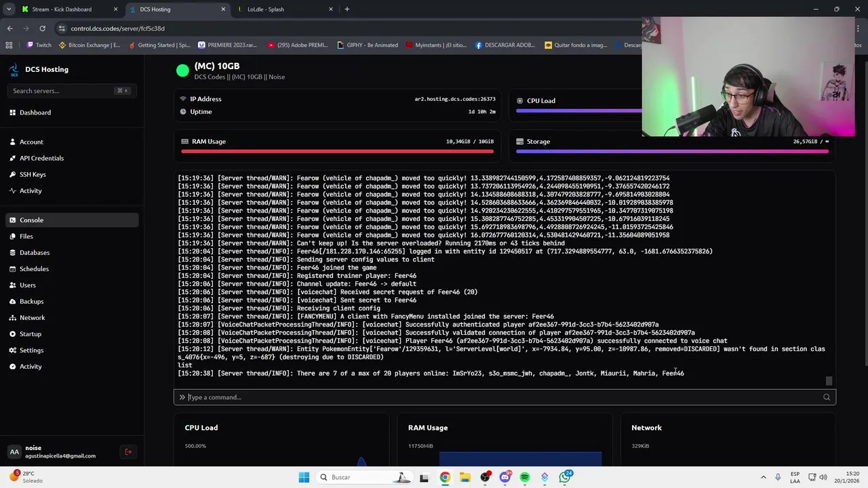The image size is (868, 488).
Task: Open Discord from the taskbar
Action: pos(505,477)
